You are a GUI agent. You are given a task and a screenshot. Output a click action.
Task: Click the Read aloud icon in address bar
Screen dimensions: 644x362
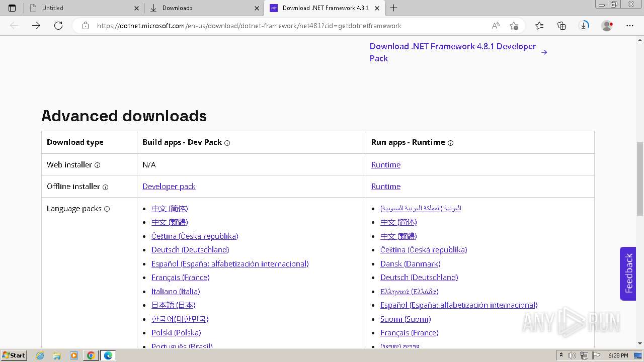point(496,26)
